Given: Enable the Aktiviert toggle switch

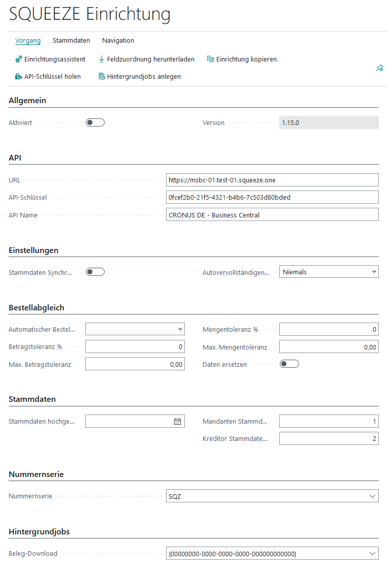Looking at the screenshot, I should tap(95, 122).
